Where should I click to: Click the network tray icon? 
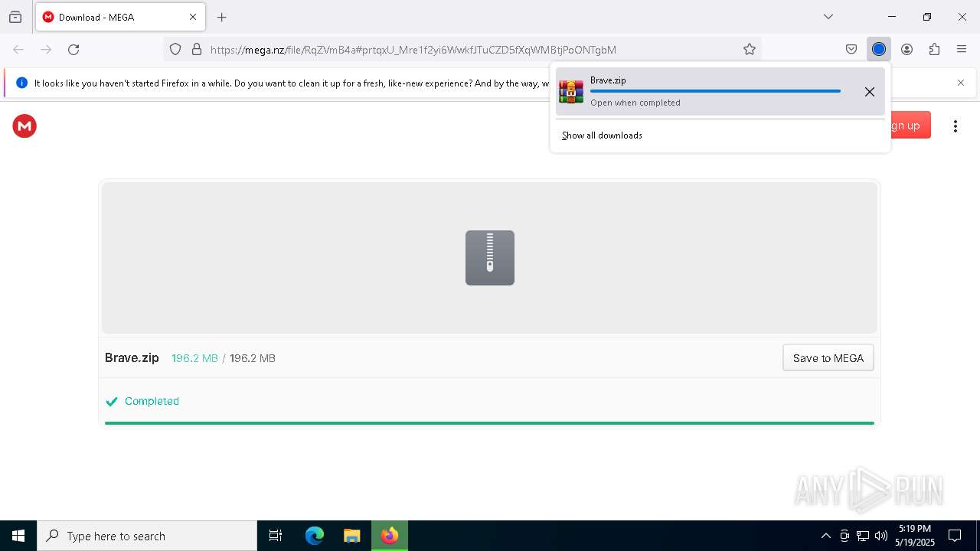click(863, 536)
